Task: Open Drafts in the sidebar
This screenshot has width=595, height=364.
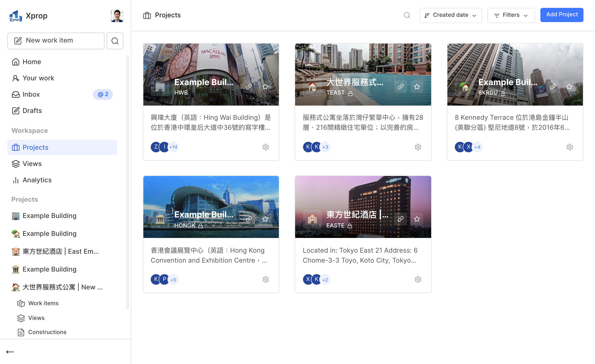Action: [62, 111]
